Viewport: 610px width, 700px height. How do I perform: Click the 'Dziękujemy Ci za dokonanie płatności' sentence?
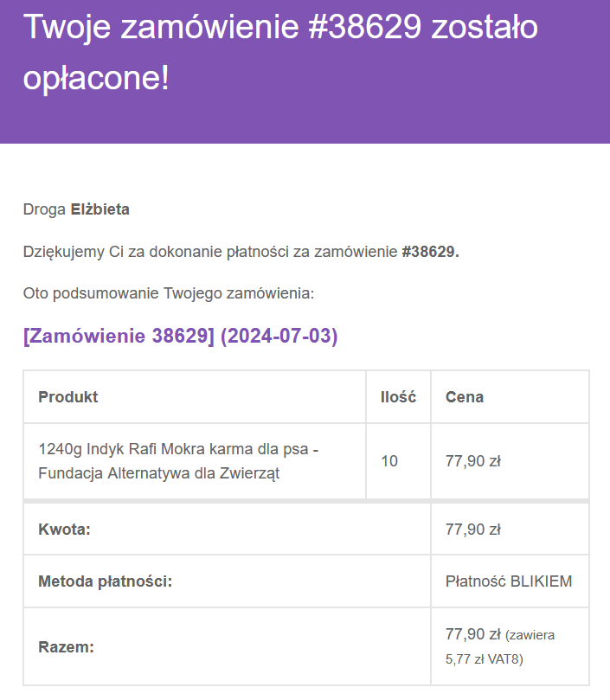click(241, 252)
